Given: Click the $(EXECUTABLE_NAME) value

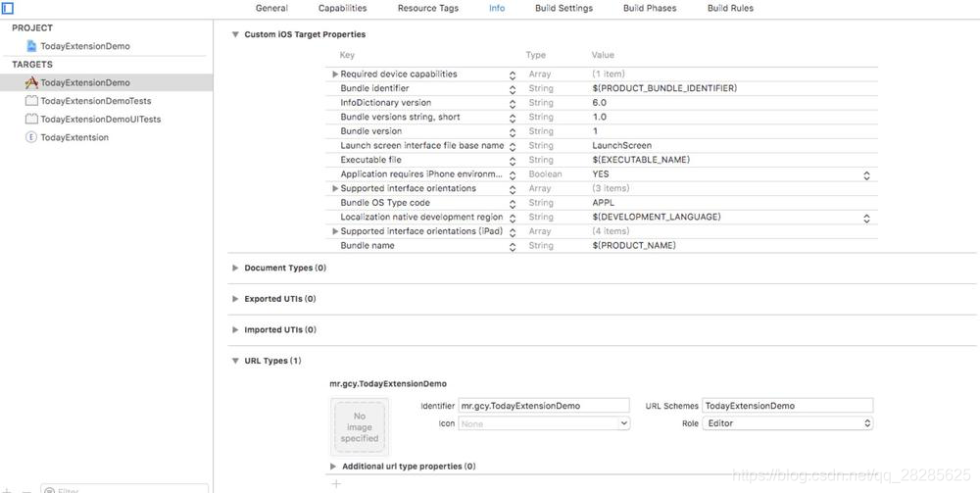Looking at the screenshot, I should 641,160.
